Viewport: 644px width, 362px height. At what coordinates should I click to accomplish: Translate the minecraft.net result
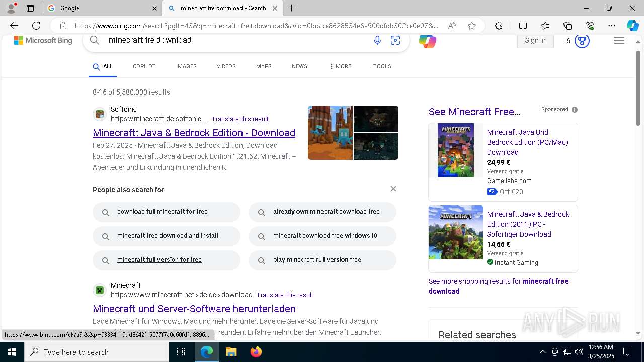point(285,295)
